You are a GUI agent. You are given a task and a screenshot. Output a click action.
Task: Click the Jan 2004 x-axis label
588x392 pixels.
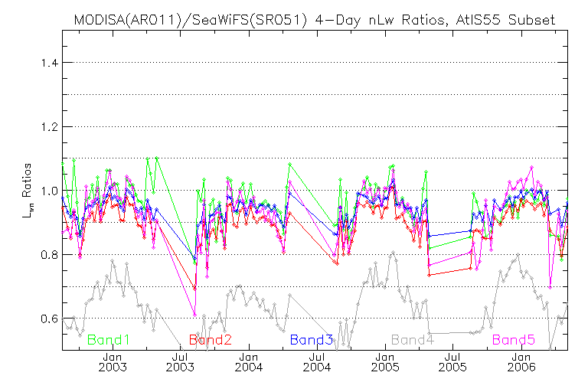click(x=249, y=362)
